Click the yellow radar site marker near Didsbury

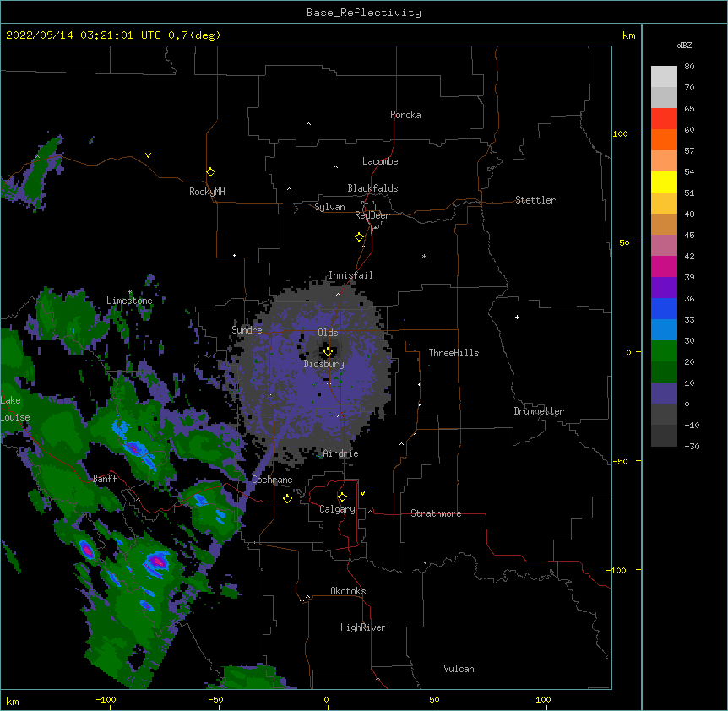[328, 352]
